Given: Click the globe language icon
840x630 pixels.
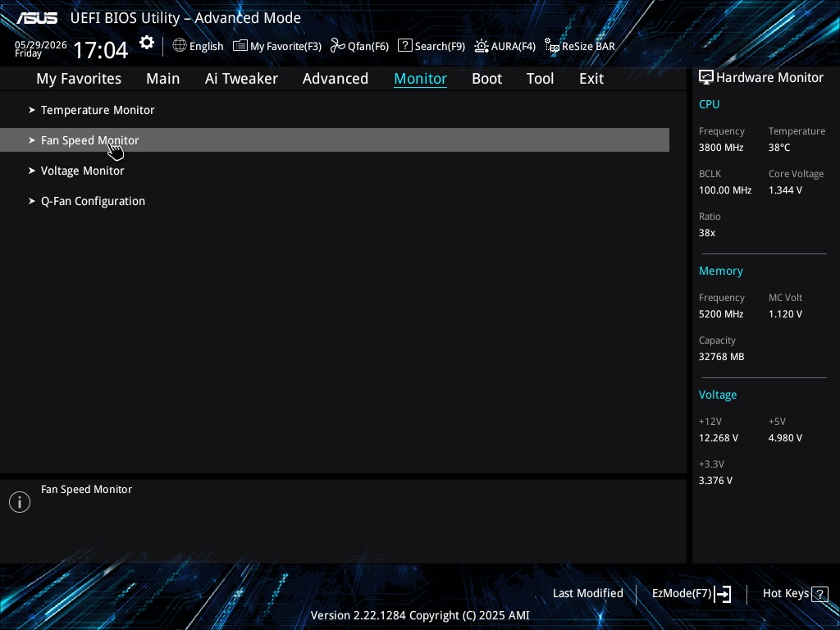Looking at the screenshot, I should click(x=180, y=45).
